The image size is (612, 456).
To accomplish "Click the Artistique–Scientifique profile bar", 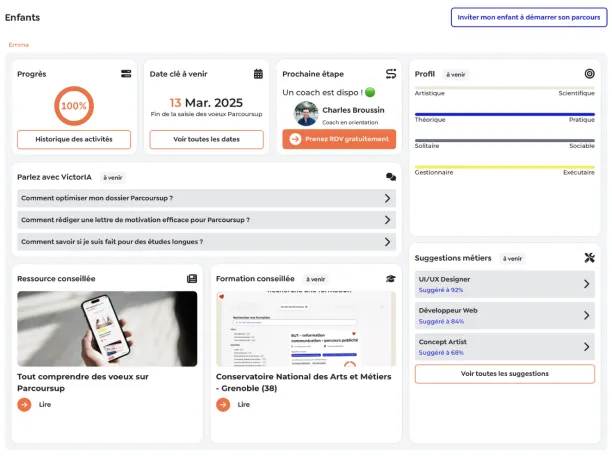I will tap(505, 88).
